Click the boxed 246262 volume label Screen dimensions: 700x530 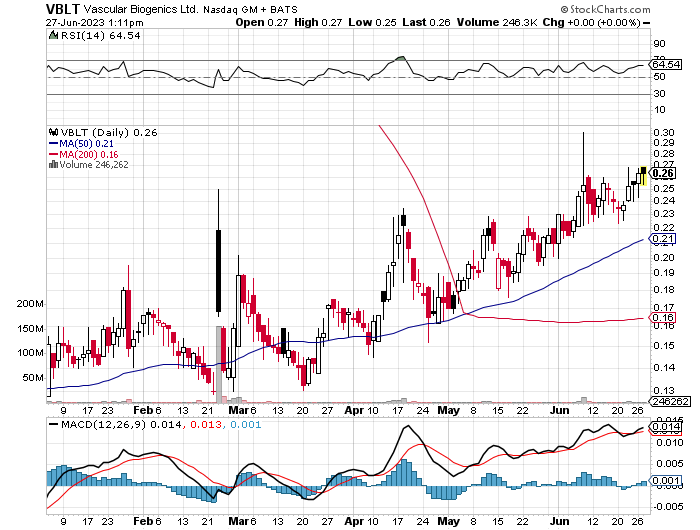tap(671, 401)
